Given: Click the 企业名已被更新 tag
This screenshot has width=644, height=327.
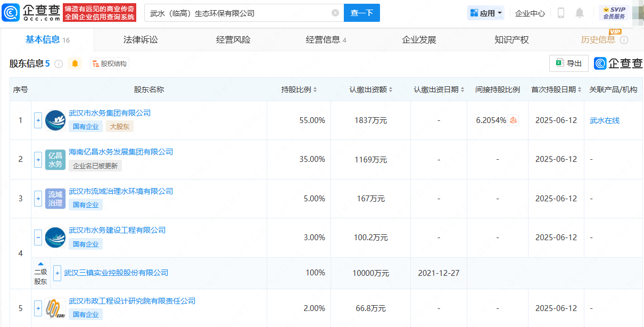Looking at the screenshot, I should 95,166.
